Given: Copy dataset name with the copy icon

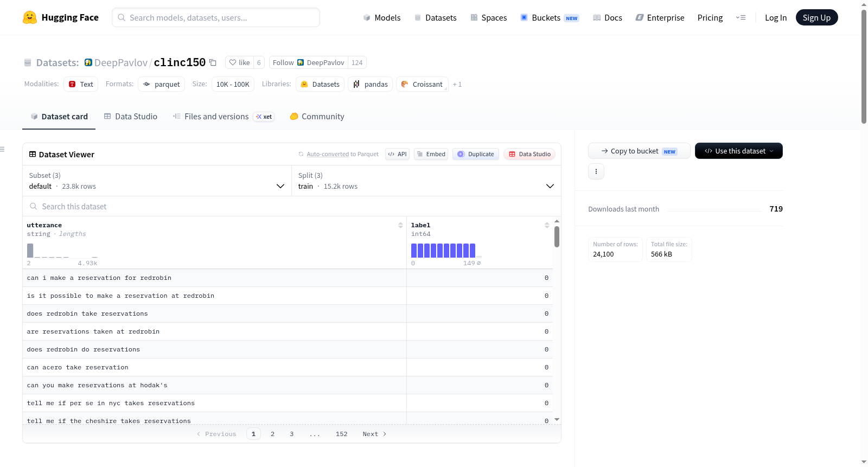Looking at the screenshot, I should (213, 63).
